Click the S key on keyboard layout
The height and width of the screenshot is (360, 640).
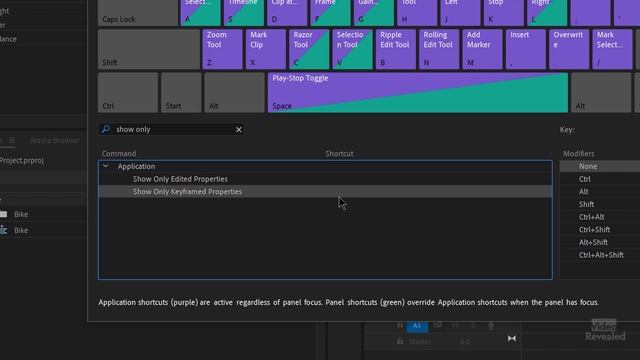[244, 13]
